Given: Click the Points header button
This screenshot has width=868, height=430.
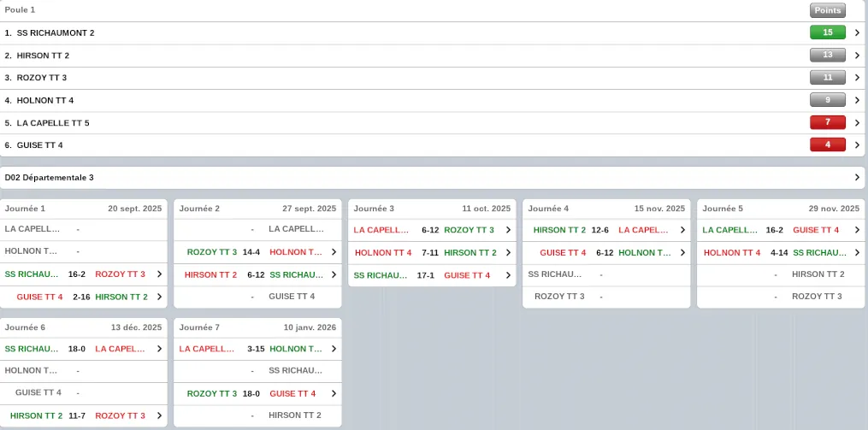Looking at the screenshot, I should tap(827, 10).
